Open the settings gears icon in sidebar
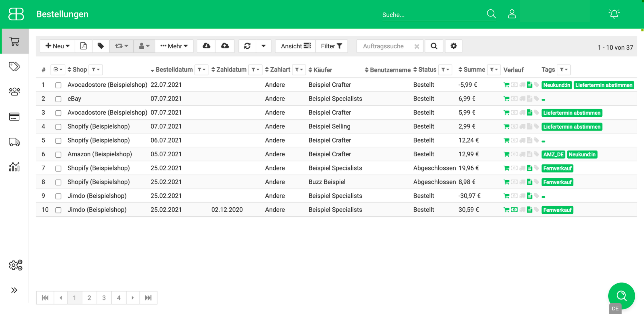 coord(15,265)
